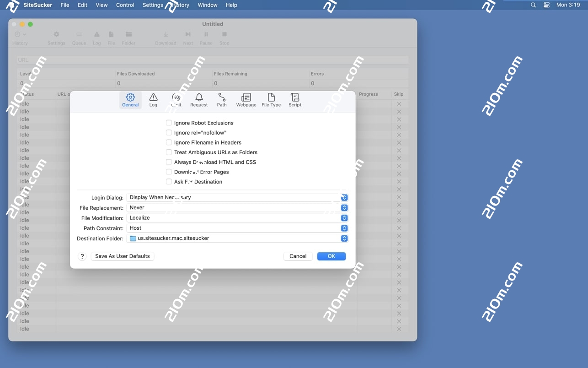Confirm settings with the OK button

331,256
